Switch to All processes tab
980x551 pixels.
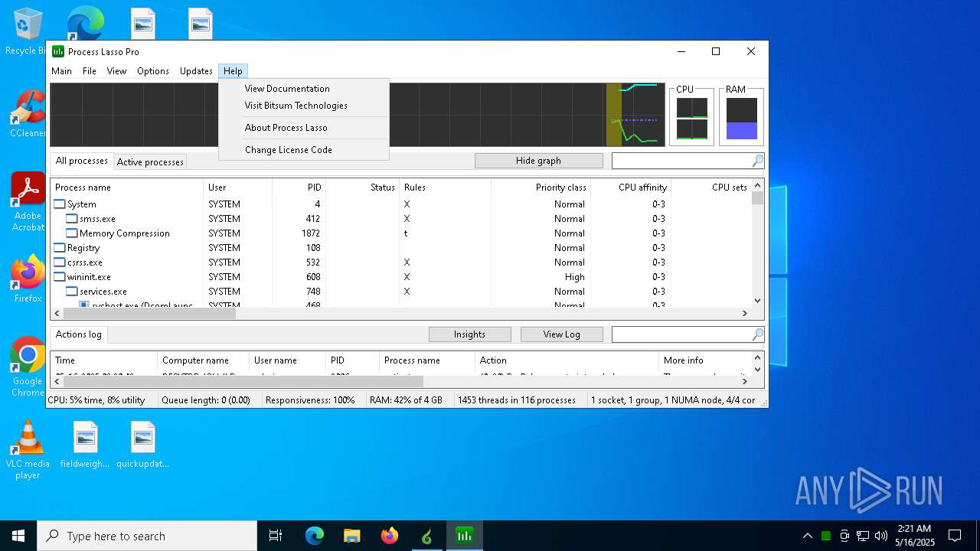(82, 161)
